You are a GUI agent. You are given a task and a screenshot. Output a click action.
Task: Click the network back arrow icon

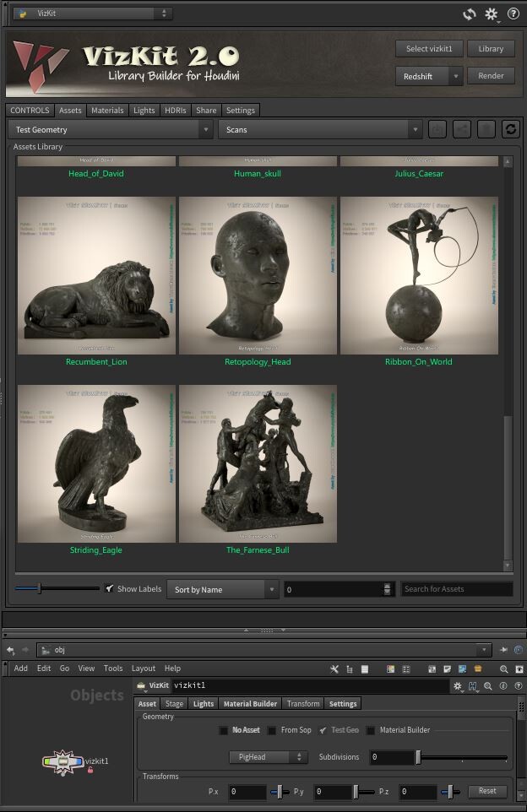(x=11, y=650)
